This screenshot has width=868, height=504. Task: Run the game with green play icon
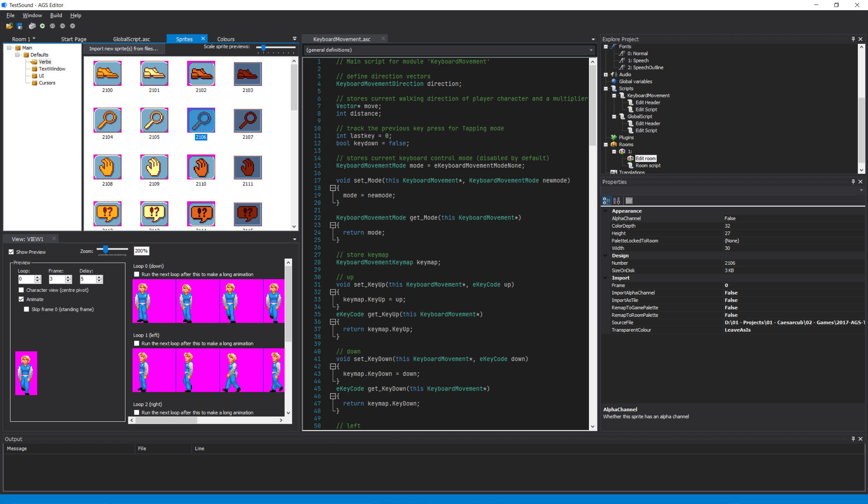42,26
